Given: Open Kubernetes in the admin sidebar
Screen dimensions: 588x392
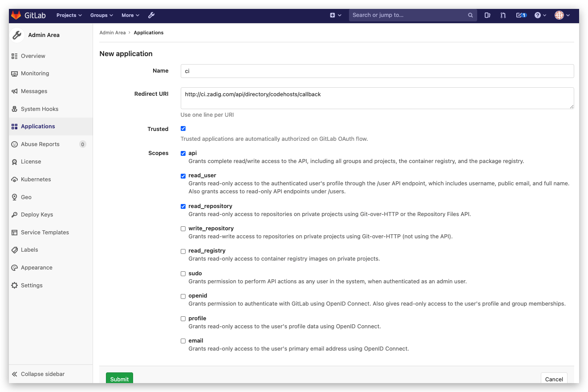Looking at the screenshot, I should click(x=51, y=180).
